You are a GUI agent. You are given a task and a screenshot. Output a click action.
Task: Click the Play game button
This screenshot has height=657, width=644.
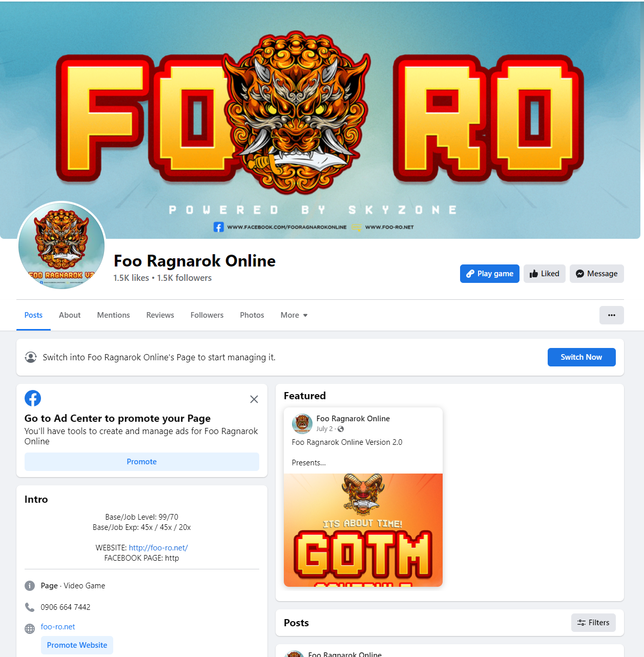pos(489,274)
